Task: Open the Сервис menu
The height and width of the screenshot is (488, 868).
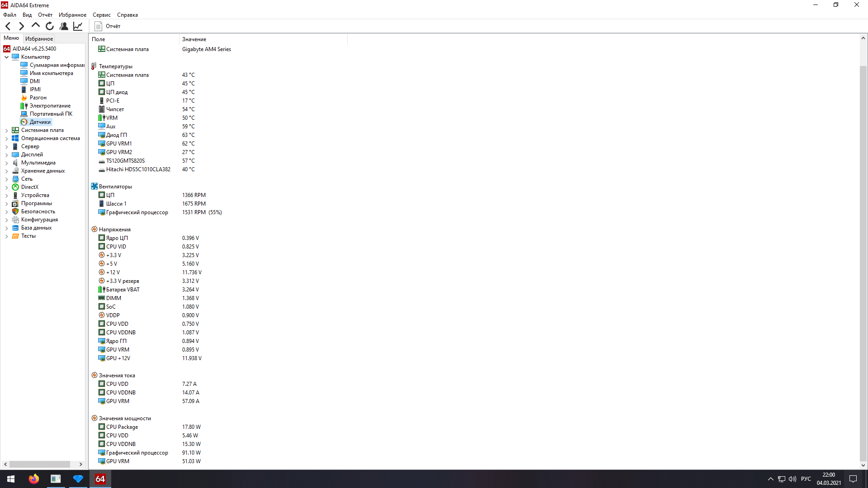Action: [102, 15]
